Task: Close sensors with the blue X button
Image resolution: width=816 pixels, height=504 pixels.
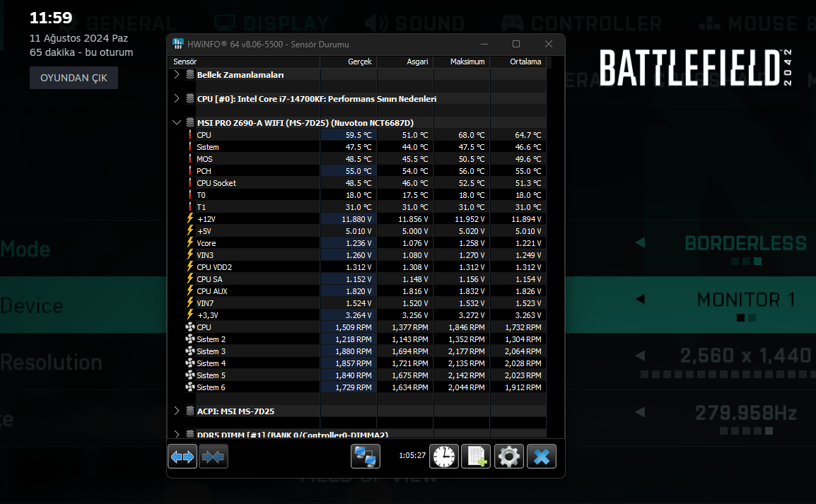Action: tap(541, 457)
